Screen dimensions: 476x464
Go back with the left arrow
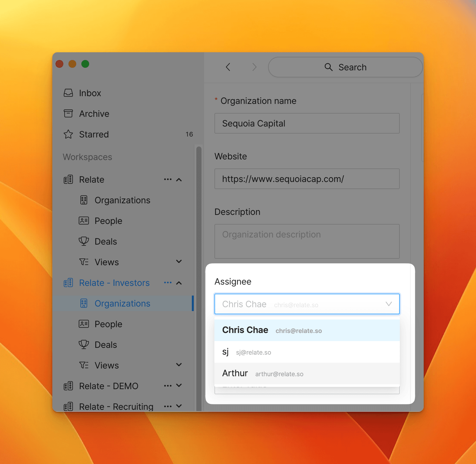[228, 67]
